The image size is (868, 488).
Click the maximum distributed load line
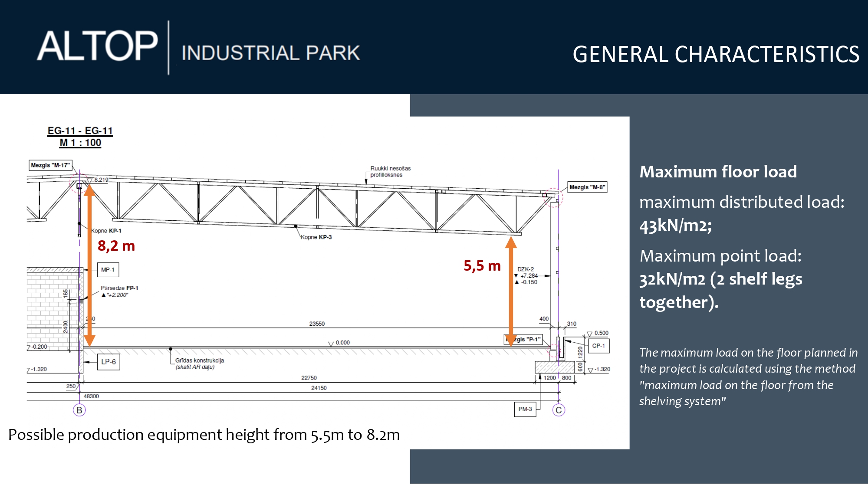pyautogui.click(x=742, y=202)
